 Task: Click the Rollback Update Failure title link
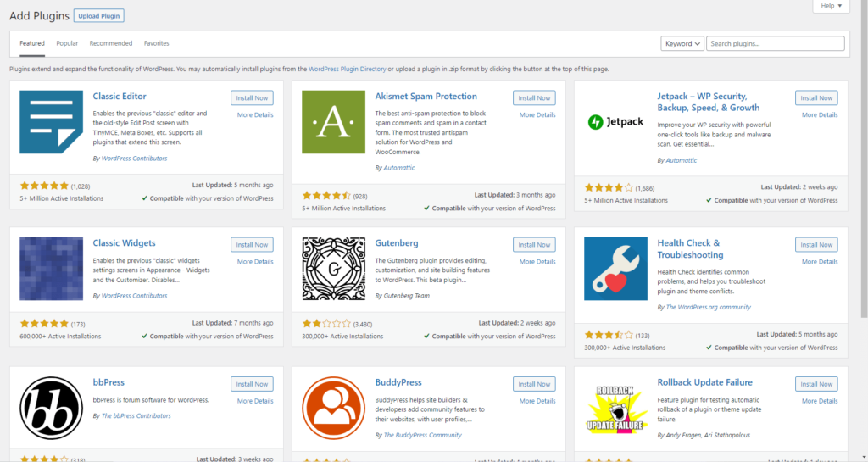tap(704, 382)
